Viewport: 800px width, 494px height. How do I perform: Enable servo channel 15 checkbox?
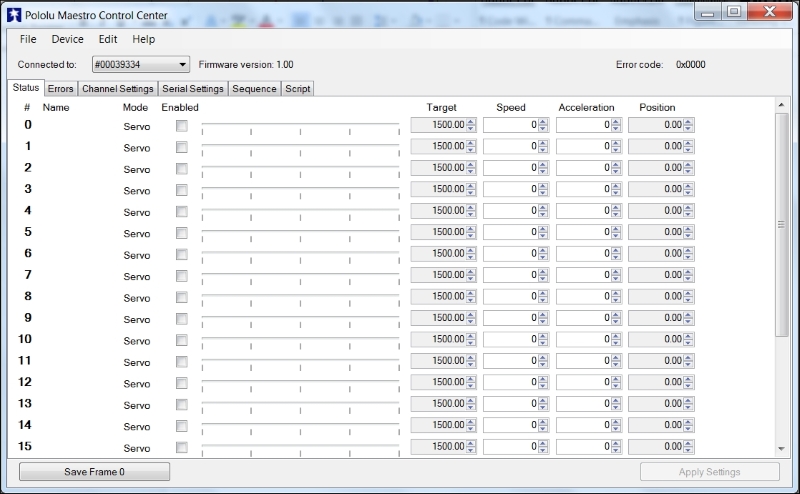click(182, 447)
